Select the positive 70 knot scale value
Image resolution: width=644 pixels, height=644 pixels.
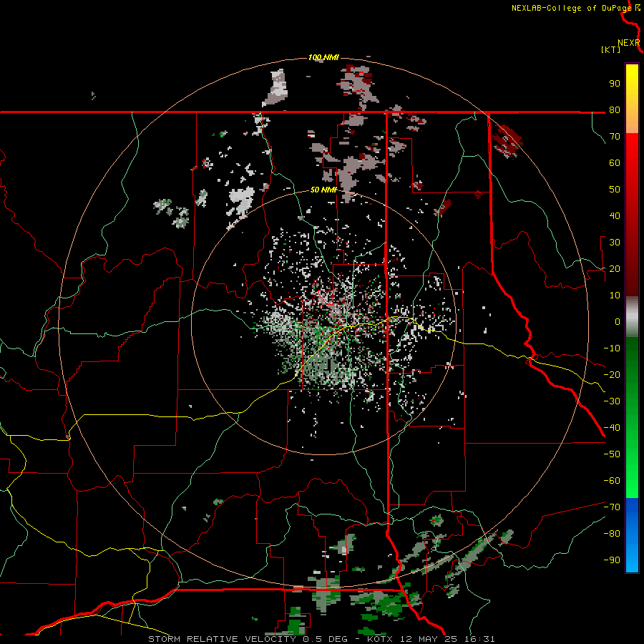click(x=615, y=137)
